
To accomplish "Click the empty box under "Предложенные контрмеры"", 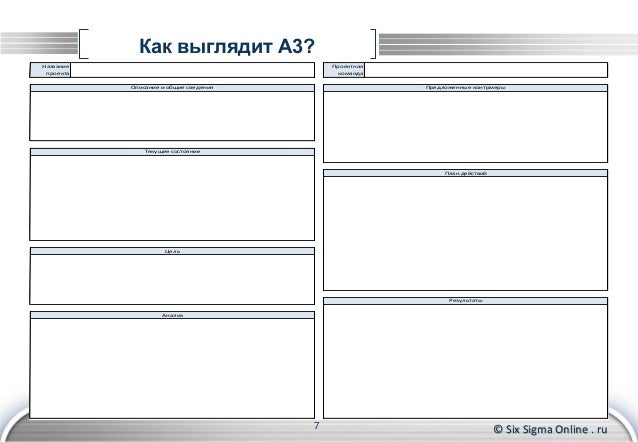I will [x=465, y=127].
